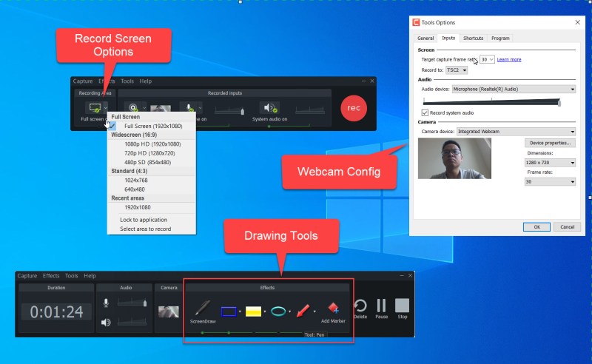The height and width of the screenshot is (364, 592).
Task: Click Delete to discard the recording
Action: [360, 306]
